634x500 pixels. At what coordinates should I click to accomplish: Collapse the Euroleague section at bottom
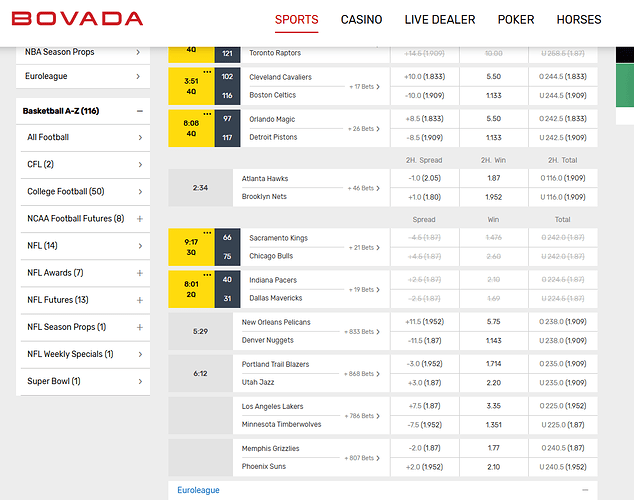tap(587, 490)
